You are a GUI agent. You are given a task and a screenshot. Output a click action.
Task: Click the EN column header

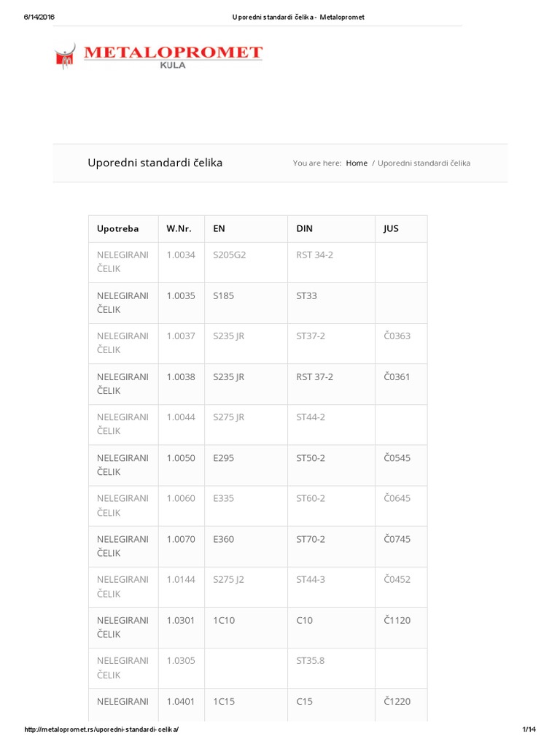219,229
